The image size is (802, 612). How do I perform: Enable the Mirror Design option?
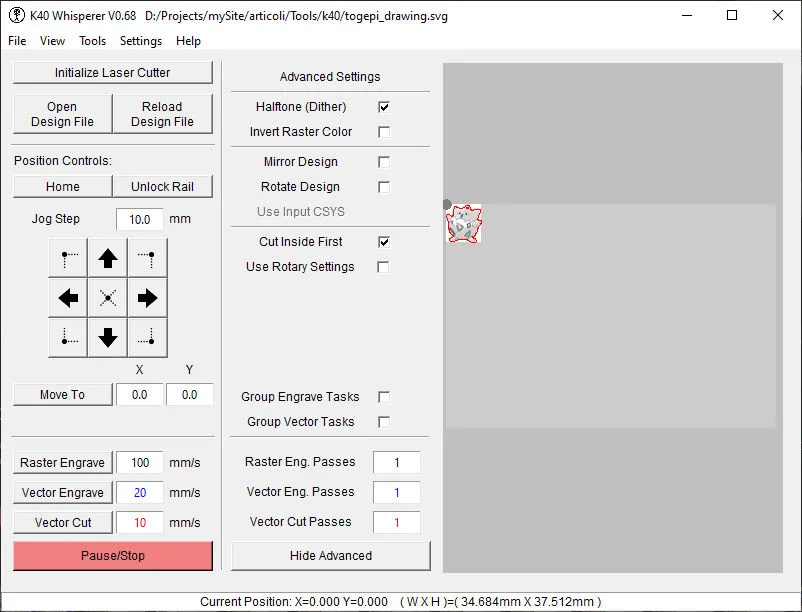coord(383,161)
